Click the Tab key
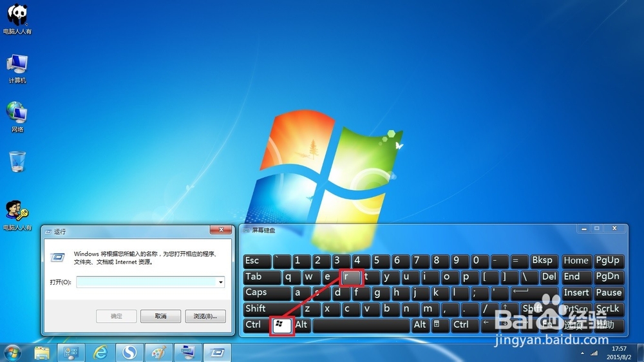Image resolution: width=644 pixels, height=362 pixels. (x=262, y=277)
